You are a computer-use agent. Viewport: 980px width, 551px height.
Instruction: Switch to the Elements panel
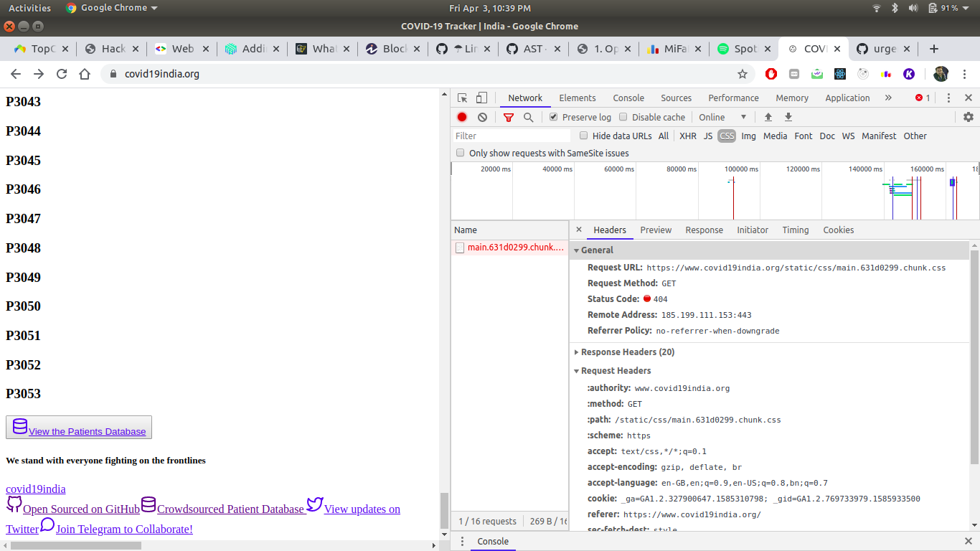click(x=578, y=98)
